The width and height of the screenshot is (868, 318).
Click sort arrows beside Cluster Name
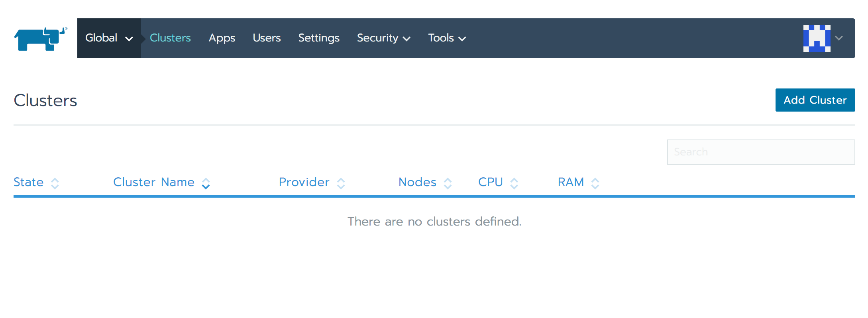click(206, 183)
